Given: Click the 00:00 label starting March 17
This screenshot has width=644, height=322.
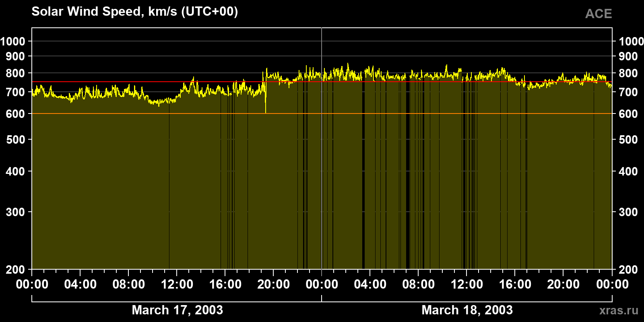Looking at the screenshot, I should [x=32, y=284].
